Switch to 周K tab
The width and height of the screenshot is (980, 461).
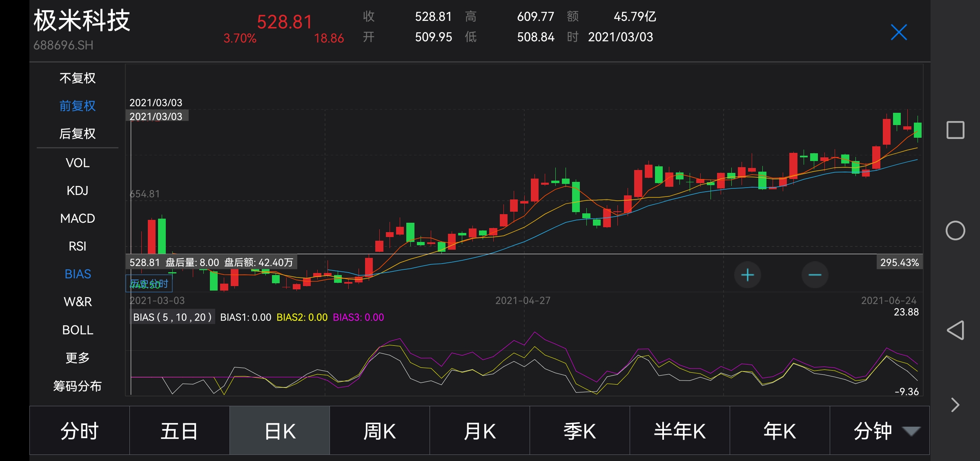[380, 431]
